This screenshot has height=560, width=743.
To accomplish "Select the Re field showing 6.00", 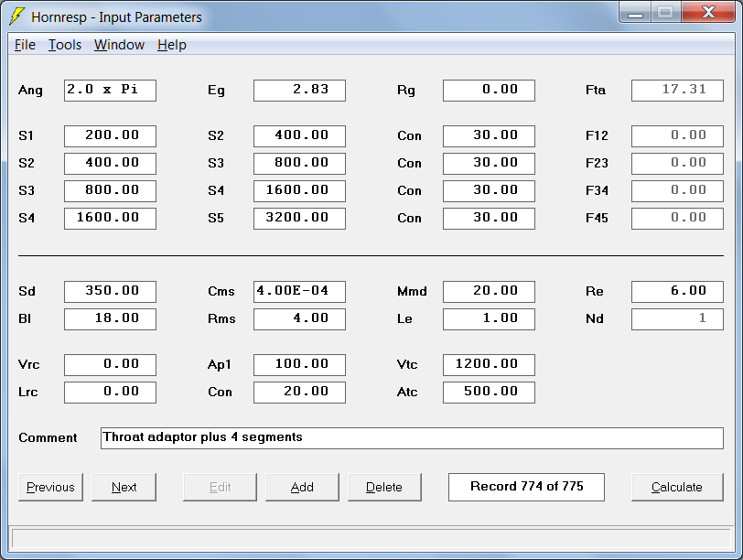I will tap(678, 292).
